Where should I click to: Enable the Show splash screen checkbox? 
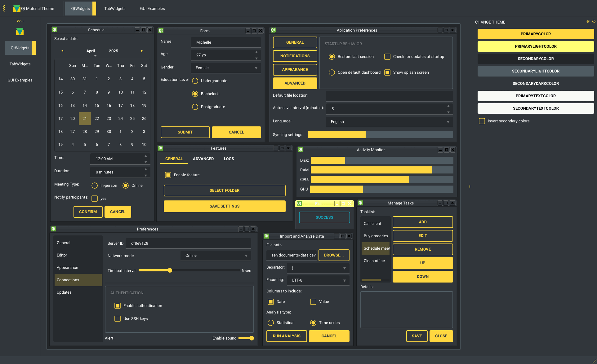tap(387, 72)
